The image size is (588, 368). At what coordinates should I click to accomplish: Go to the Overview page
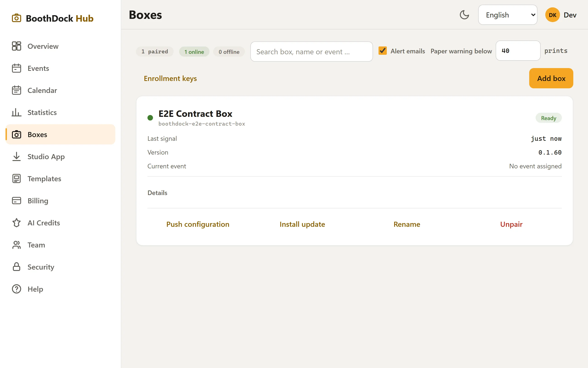tap(60, 46)
